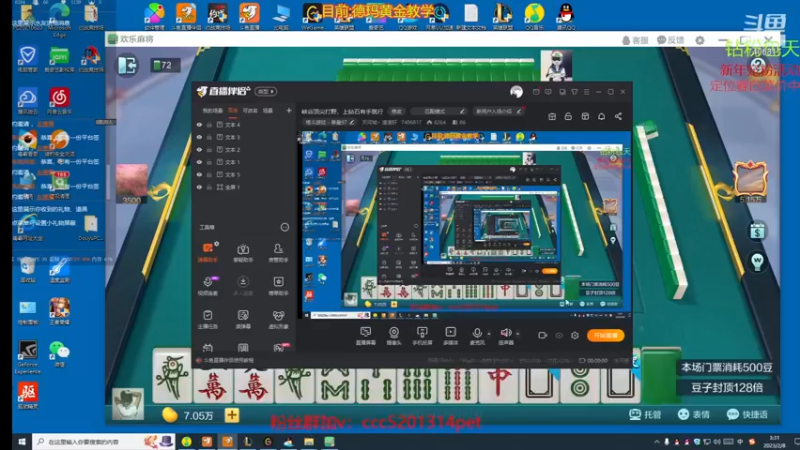
Task: Toggle visibility of layer 文本 2
Action: [x=199, y=149]
